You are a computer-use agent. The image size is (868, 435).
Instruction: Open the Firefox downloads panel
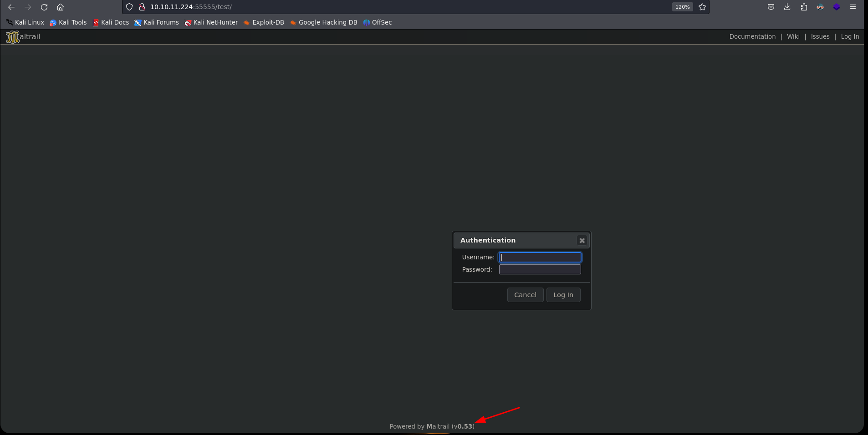(x=787, y=7)
